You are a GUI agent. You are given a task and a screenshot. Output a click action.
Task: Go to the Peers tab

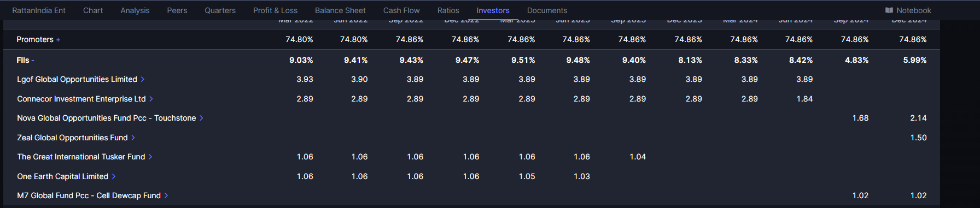(x=177, y=10)
